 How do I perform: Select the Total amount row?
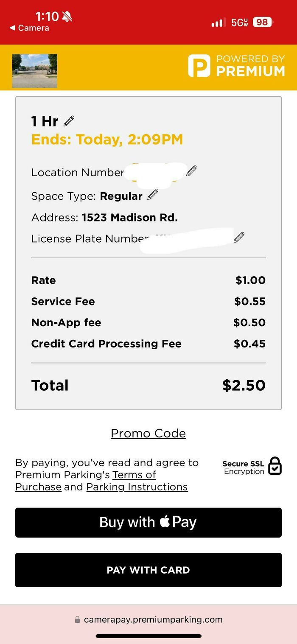(x=148, y=385)
